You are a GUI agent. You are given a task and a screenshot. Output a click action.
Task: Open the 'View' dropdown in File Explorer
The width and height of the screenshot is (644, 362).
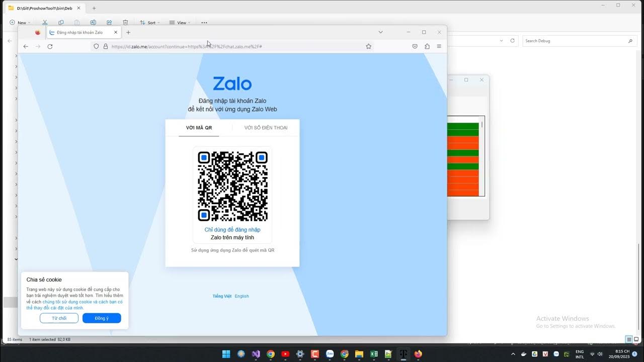click(179, 23)
